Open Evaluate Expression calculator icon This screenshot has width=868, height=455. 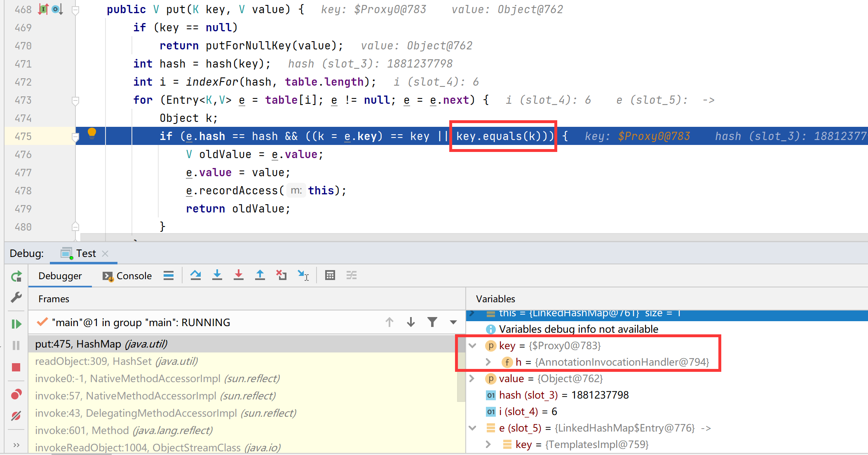[330, 275]
